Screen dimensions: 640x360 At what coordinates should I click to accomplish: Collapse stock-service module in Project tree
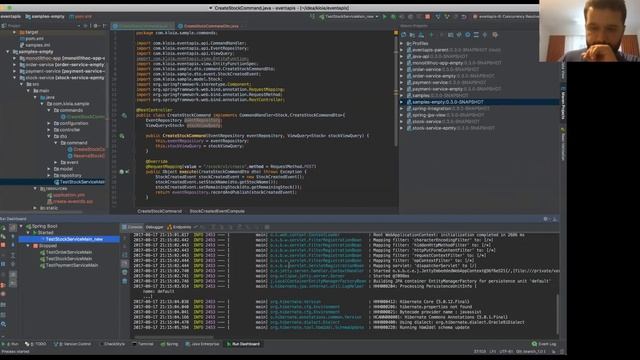(15, 78)
